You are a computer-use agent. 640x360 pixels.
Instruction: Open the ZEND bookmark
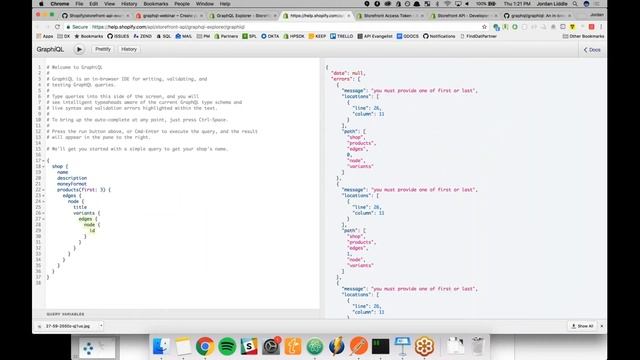pos(142,36)
